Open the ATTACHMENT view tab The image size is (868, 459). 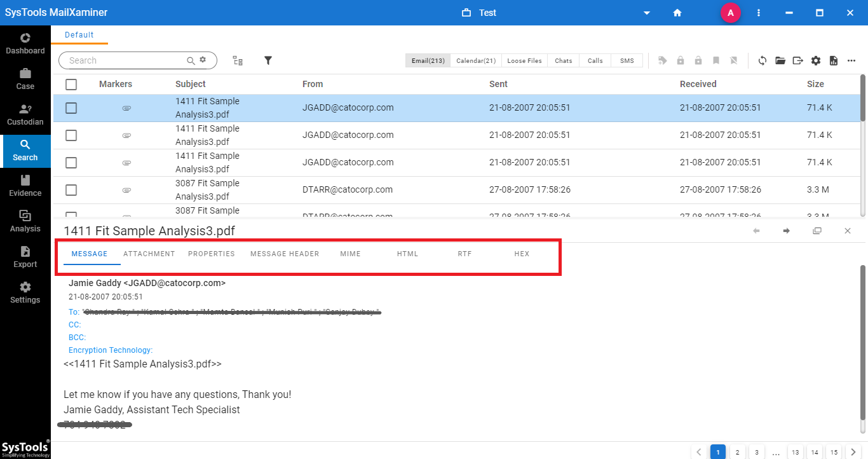pyautogui.click(x=149, y=254)
